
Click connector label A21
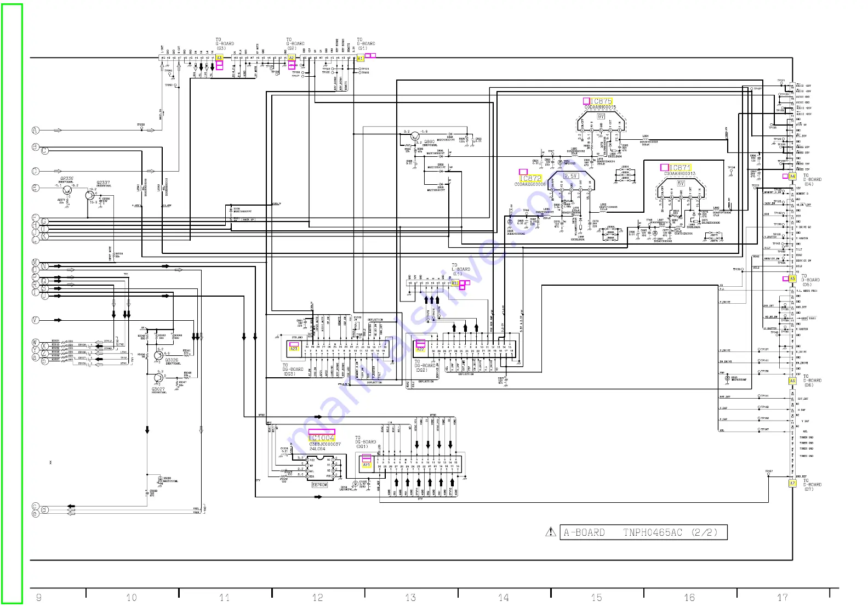point(366,465)
